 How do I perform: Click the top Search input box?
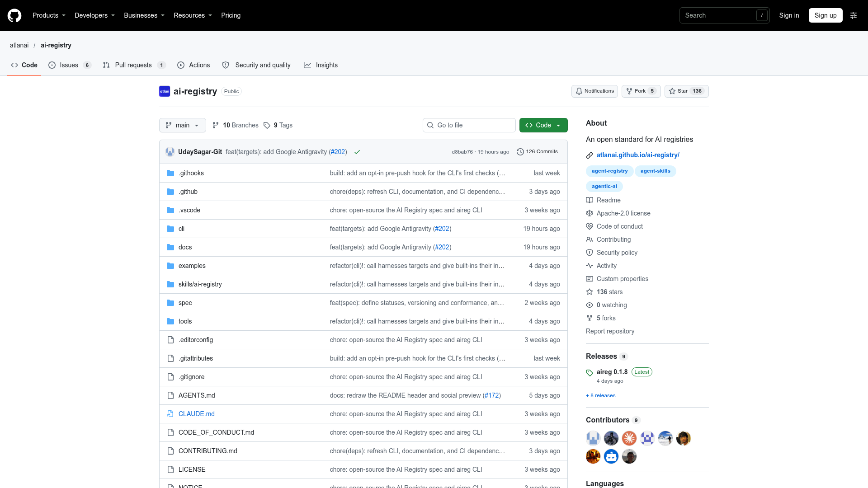(x=724, y=15)
